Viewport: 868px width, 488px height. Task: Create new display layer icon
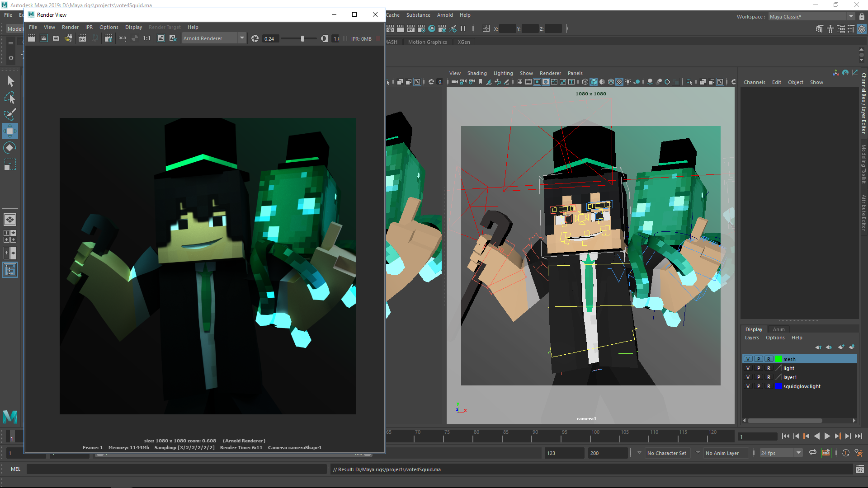[x=840, y=347]
